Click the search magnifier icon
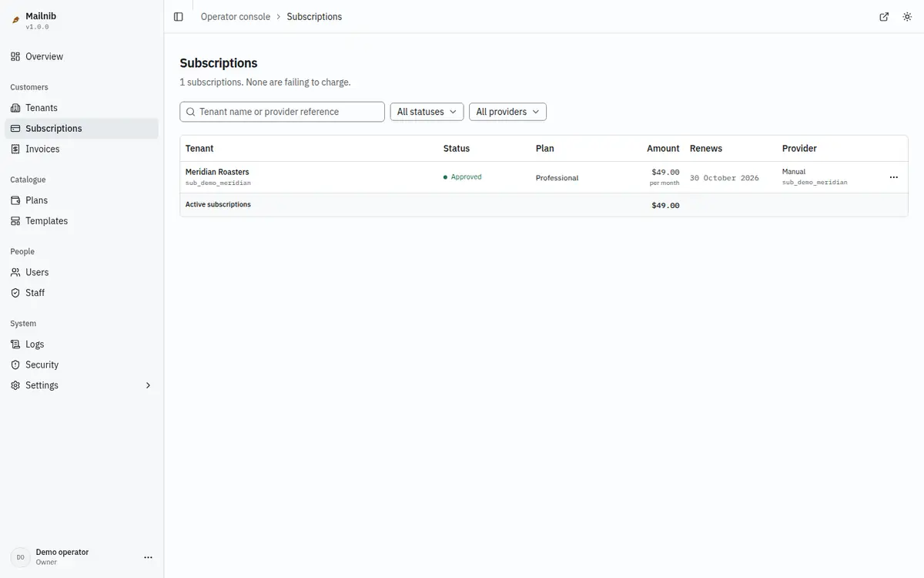Screen dimensions: 924x578 click(191, 112)
